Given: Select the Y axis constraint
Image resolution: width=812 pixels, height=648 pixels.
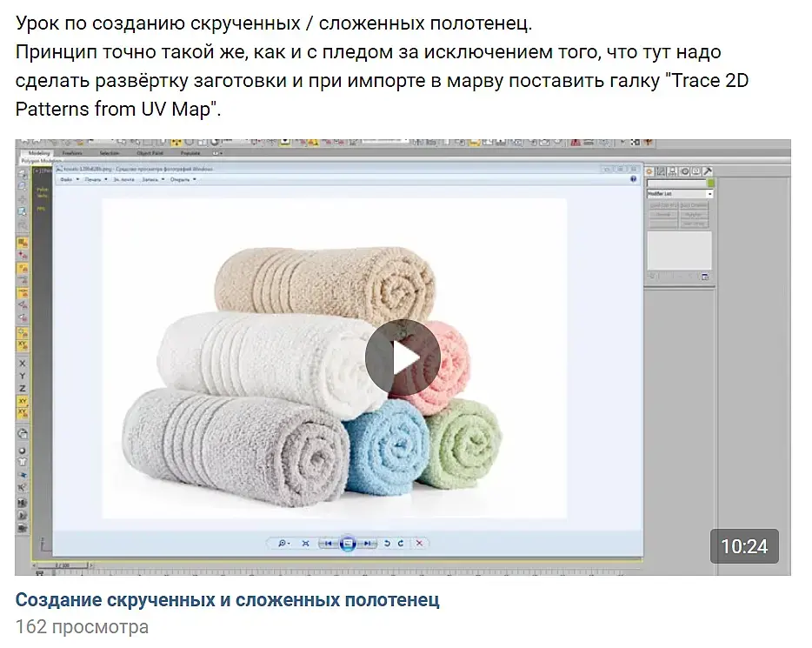Looking at the screenshot, I should click(x=23, y=376).
